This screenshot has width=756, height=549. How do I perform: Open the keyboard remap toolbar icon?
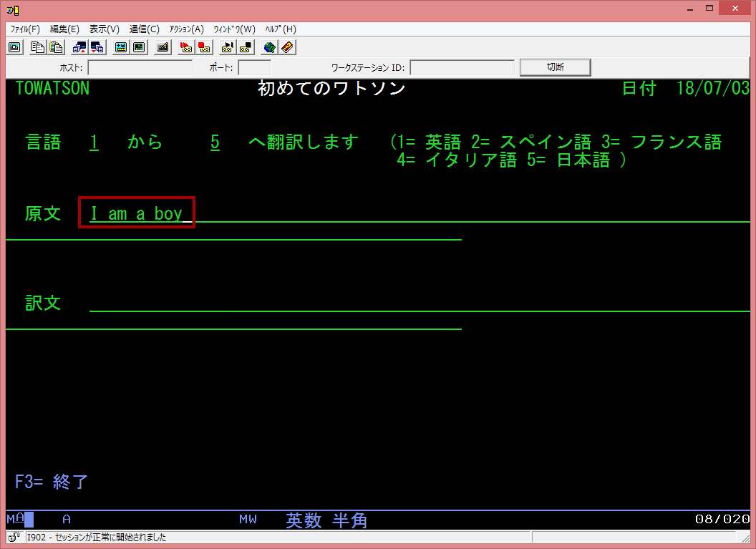(163, 47)
